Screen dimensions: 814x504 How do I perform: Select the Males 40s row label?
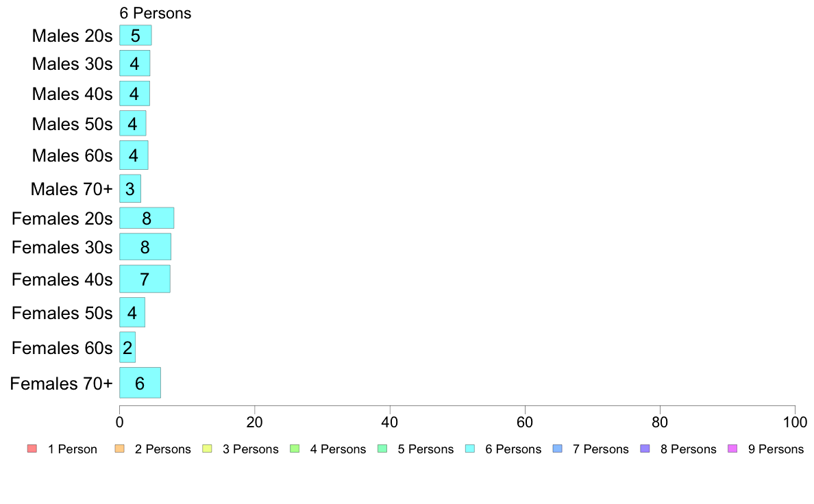tap(72, 94)
